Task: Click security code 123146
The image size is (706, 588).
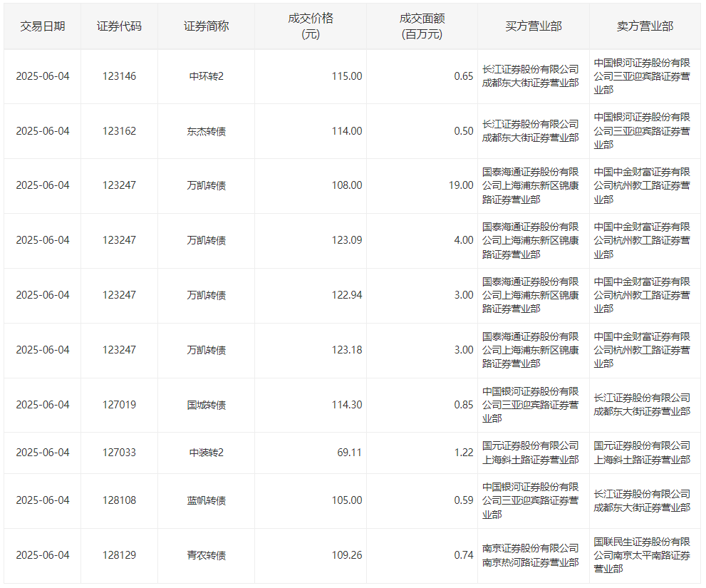Action: click(119, 76)
